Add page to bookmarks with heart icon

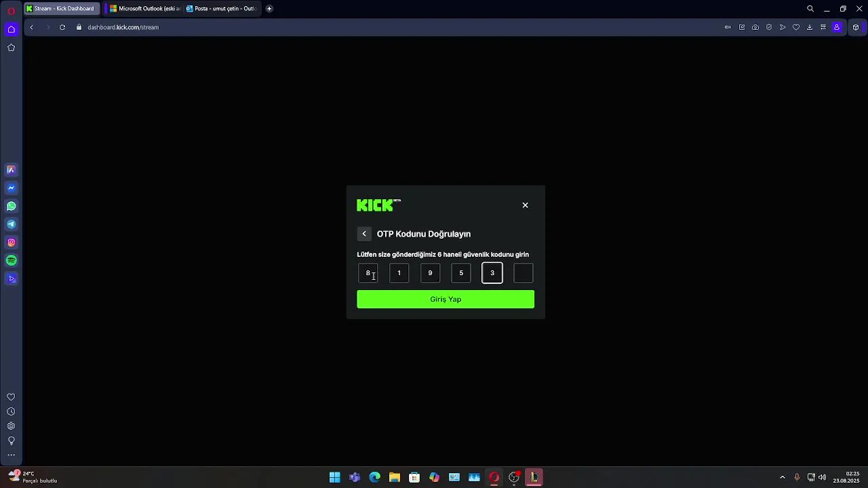coord(796,27)
